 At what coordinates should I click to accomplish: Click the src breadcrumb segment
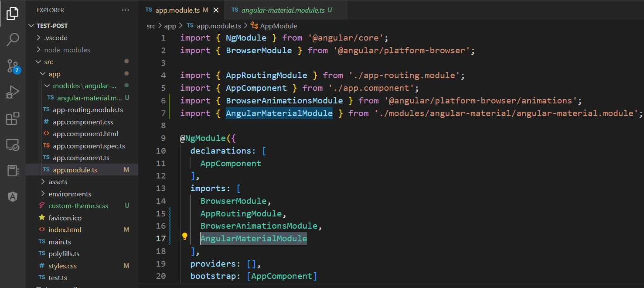151,26
